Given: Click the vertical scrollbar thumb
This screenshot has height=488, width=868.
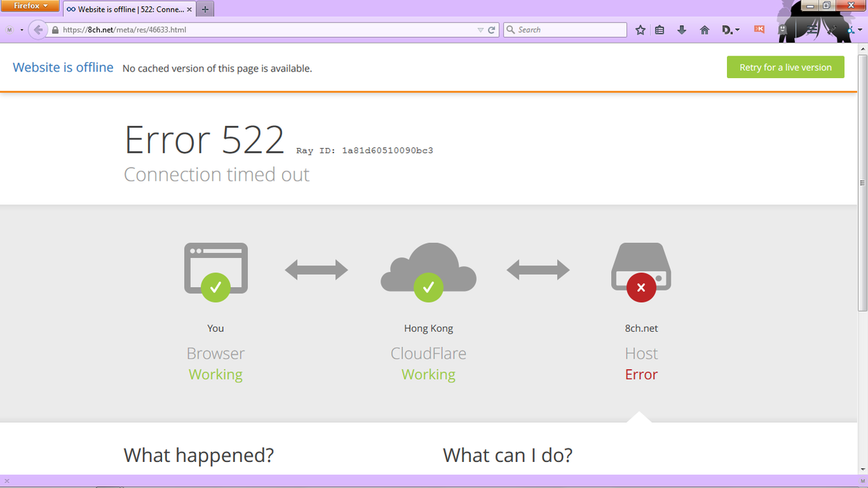Looking at the screenshot, I should (861, 182).
